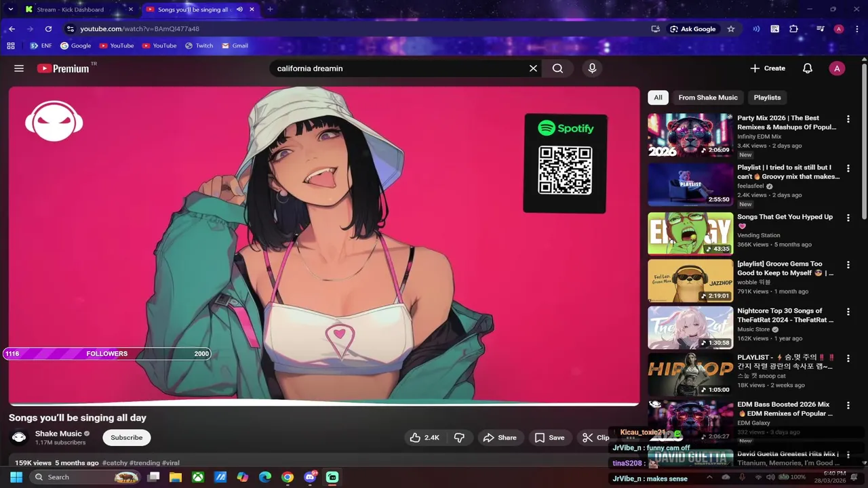
Task: Open the Create menu
Action: [768, 68]
